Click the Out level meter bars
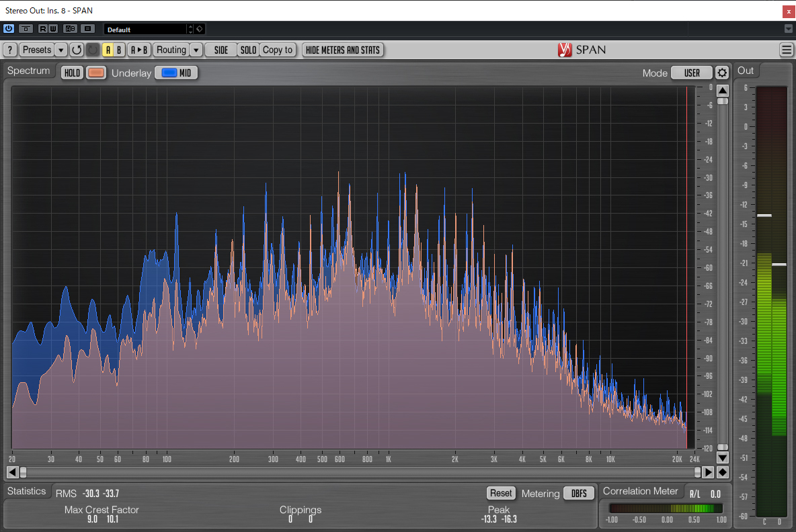Image resolution: width=796 pixels, height=532 pixels. (x=772, y=302)
